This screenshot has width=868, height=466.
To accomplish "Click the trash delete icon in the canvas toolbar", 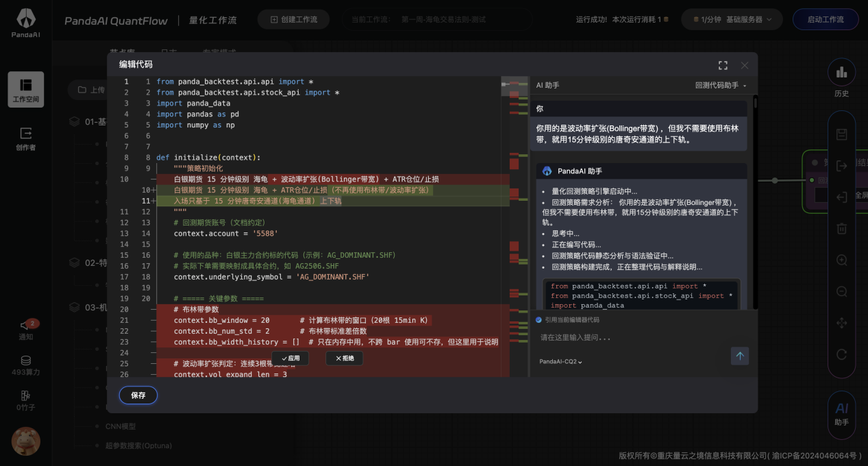I will click(x=842, y=229).
